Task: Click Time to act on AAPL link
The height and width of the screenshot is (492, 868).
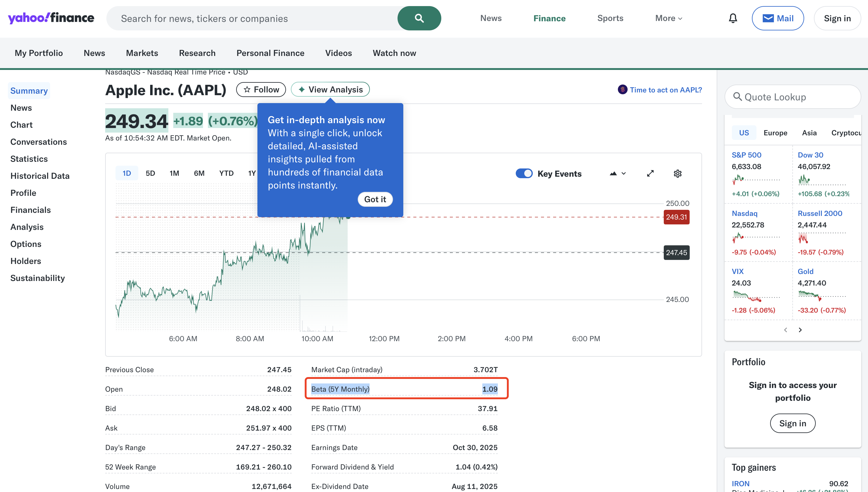Action: pyautogui.click(x=665, y=90)
